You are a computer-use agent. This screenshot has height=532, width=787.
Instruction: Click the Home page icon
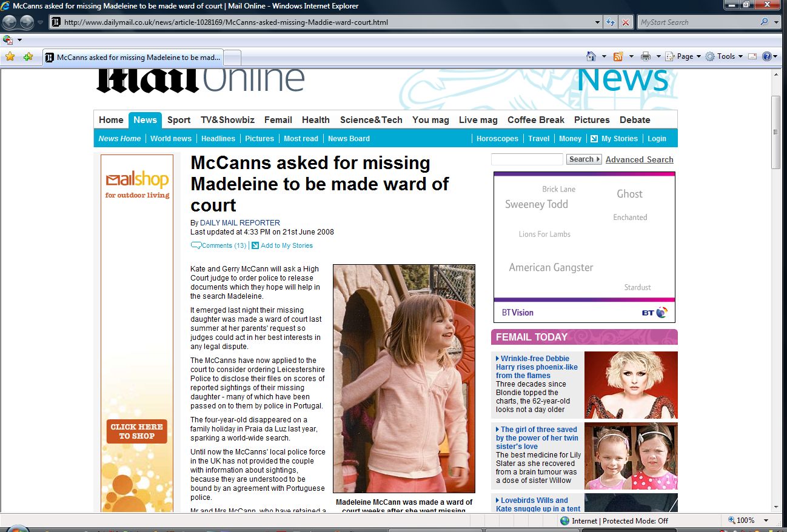pyautogui.click(x=591, y=56)
